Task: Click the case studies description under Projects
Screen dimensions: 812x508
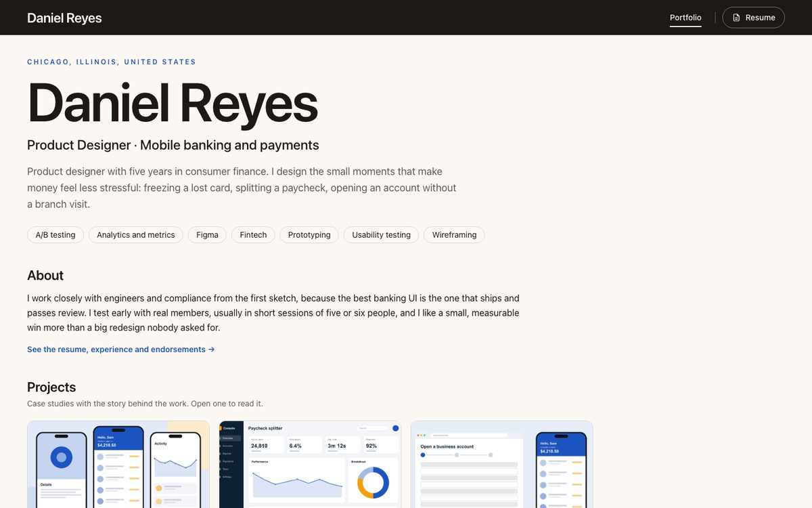Action: click(145, 404)
